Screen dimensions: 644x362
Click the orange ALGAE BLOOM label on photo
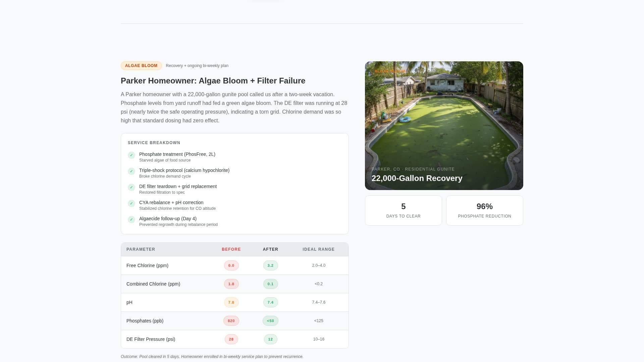[390, 71]
